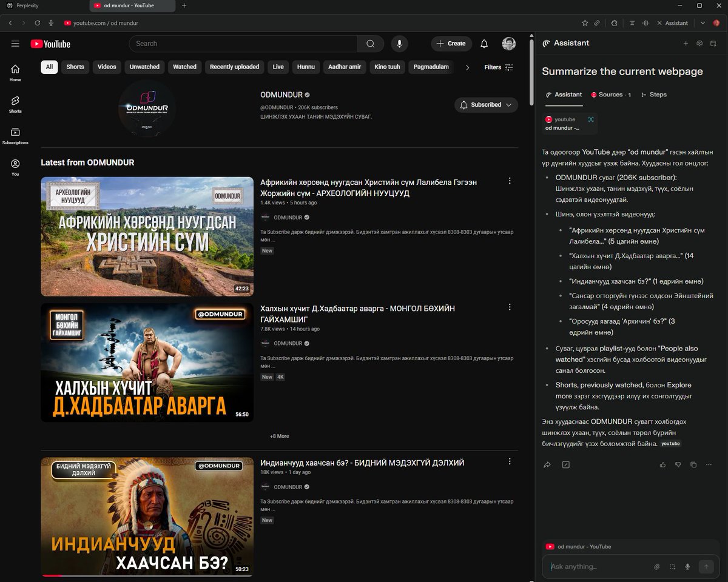Open a new browser tab

tap(184, 5)
